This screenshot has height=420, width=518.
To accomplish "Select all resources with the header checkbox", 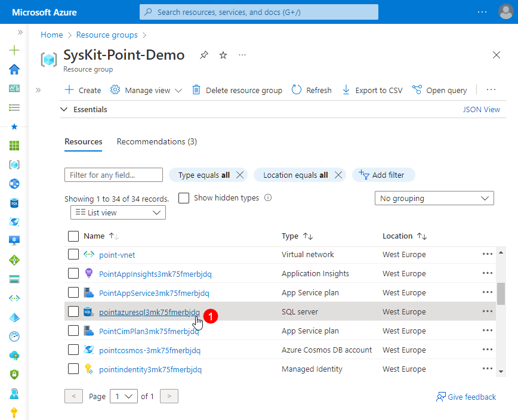I will pos(73,236).
